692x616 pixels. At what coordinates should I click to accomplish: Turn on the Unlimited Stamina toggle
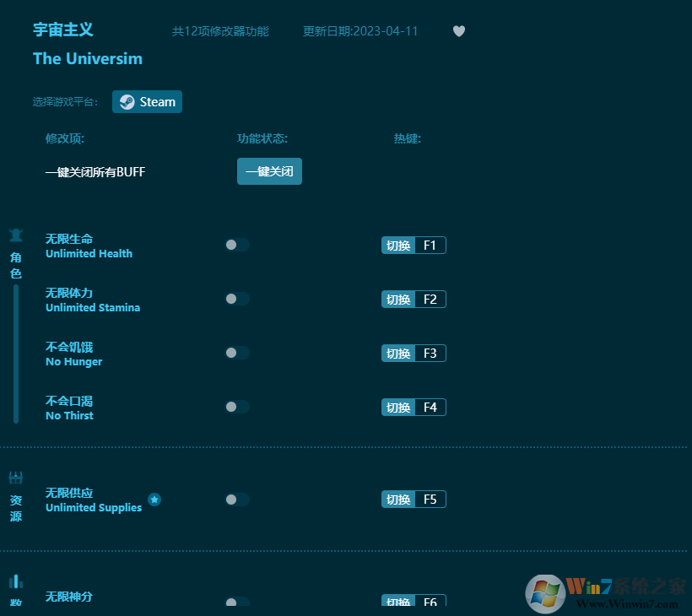click(x=237, y=299)
